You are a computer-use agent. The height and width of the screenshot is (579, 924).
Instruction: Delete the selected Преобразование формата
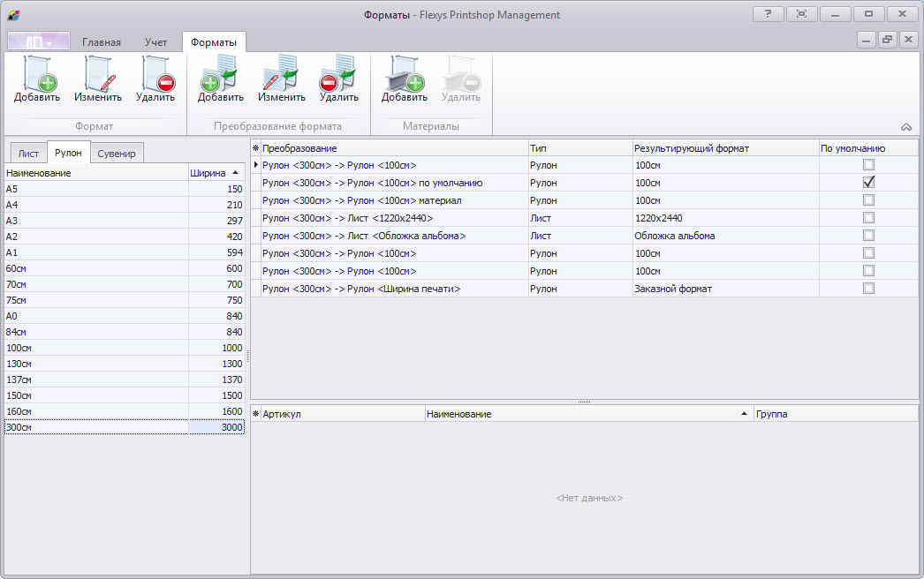(339, 79)
